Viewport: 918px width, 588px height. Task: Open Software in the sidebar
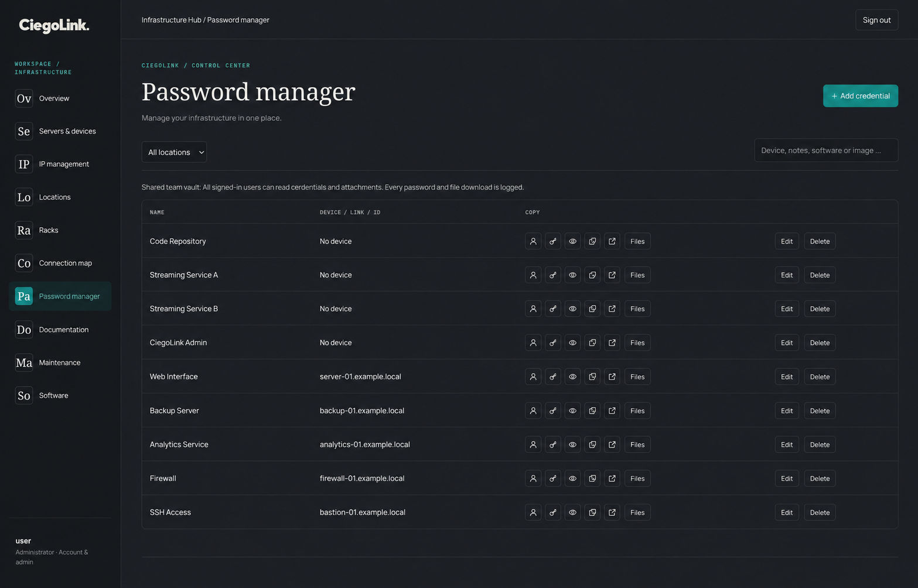click(x=60, y=395)
